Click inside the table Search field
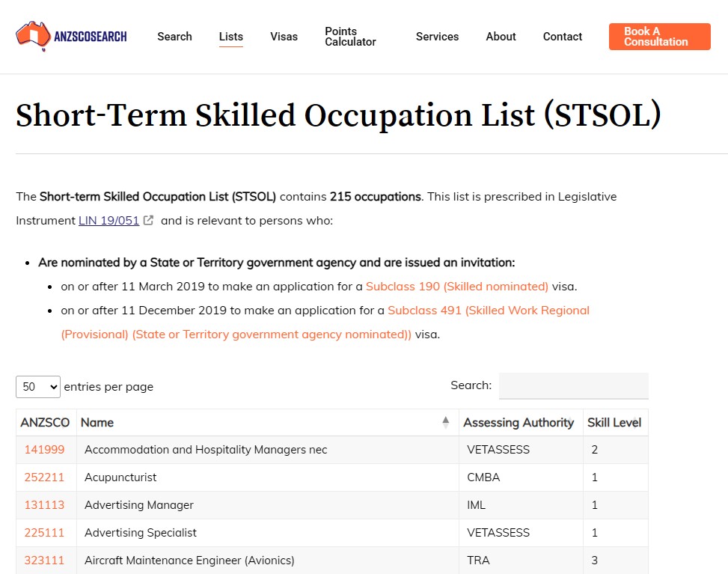The height and width of the screenshot is (574, 728). [573, 386]
